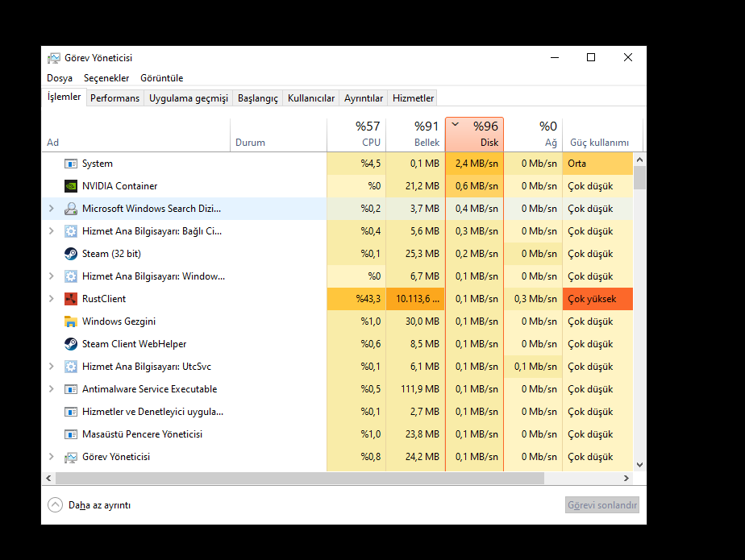745x560 pixels.
Task: Switch to the Performans tab
Action: tap(114, 98)
